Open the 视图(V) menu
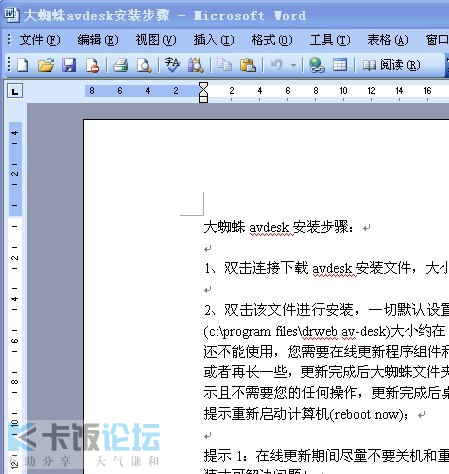This screenshot has width=449, height=474. click(156, 40)
